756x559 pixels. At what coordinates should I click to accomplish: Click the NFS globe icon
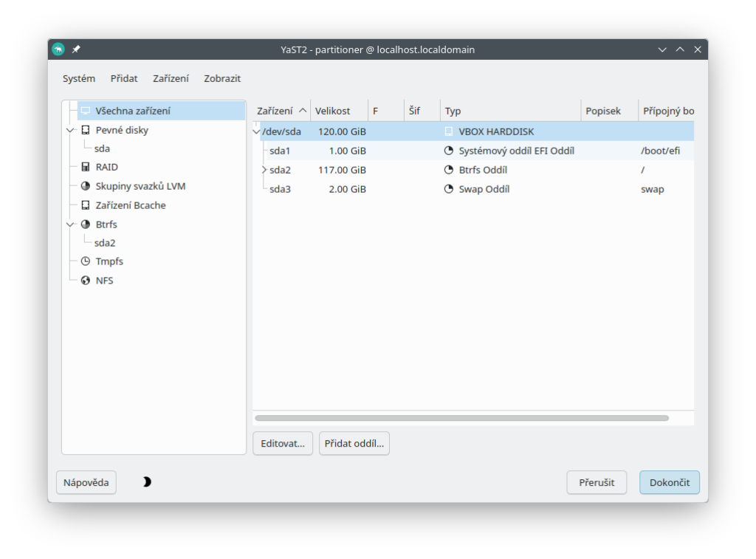tap(86, 281)
